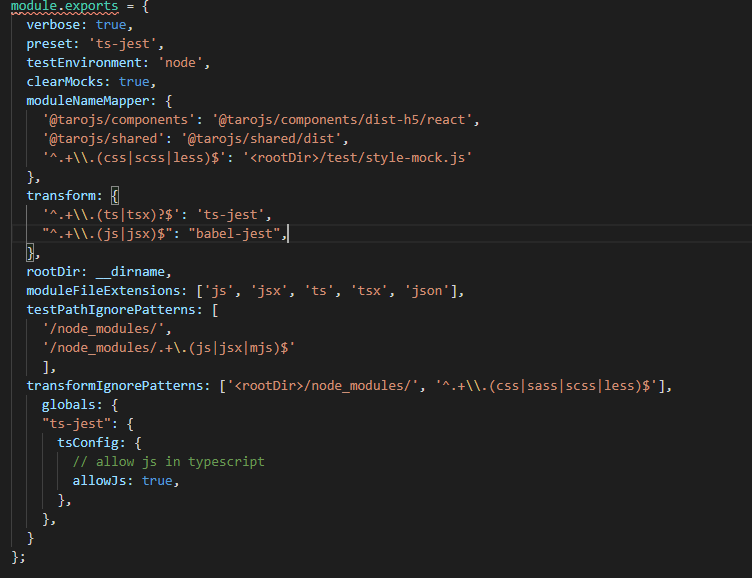Click the module.exports declaration
This screenshot has height=578, width=752.
tap(64, 6)
